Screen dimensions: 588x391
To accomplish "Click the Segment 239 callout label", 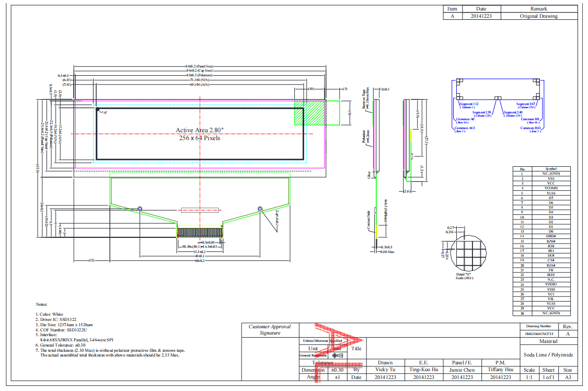I will pos(481,113).
